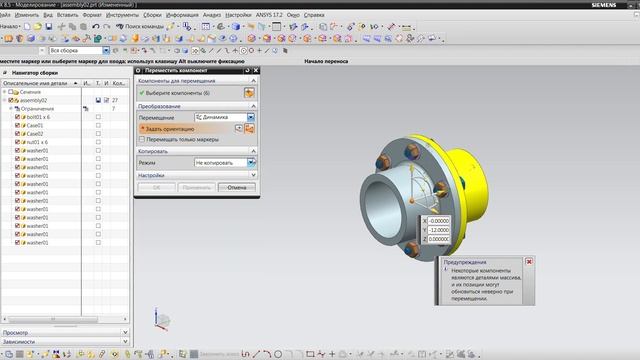
Task: Enable Перемещать только маркеры checkbox
Action: (x=142, y=139)
